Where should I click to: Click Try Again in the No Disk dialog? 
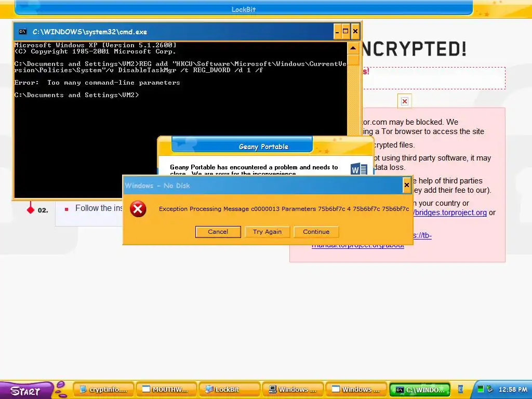(267, 232)
